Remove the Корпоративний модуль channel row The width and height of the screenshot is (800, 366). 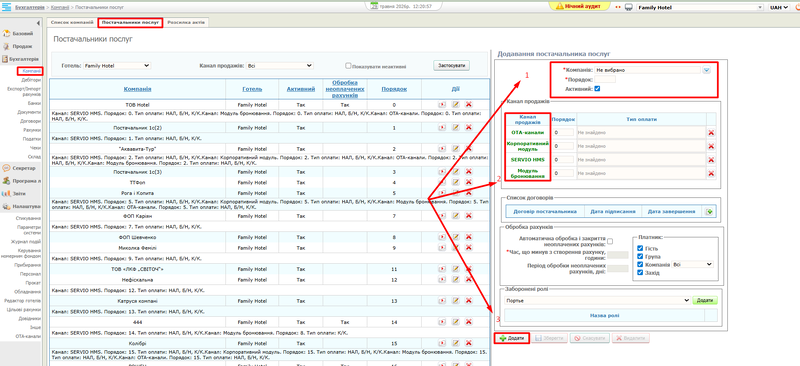711,146
